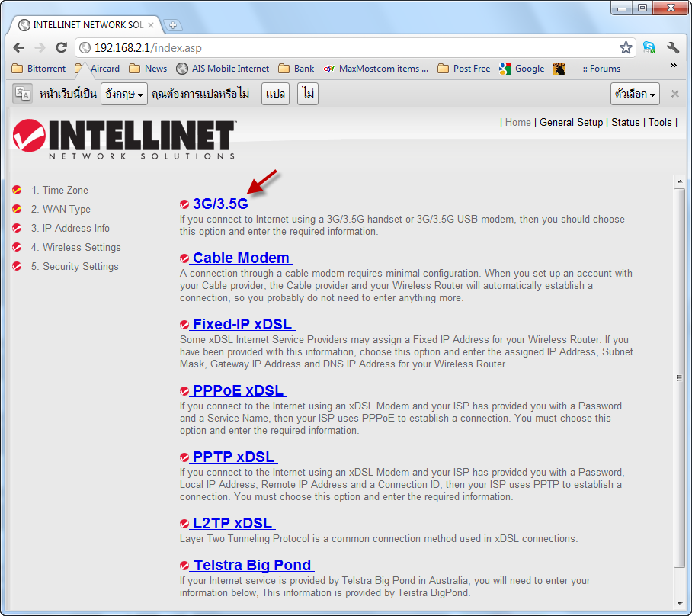Open the Bittorrent bookmark folder

39,69
